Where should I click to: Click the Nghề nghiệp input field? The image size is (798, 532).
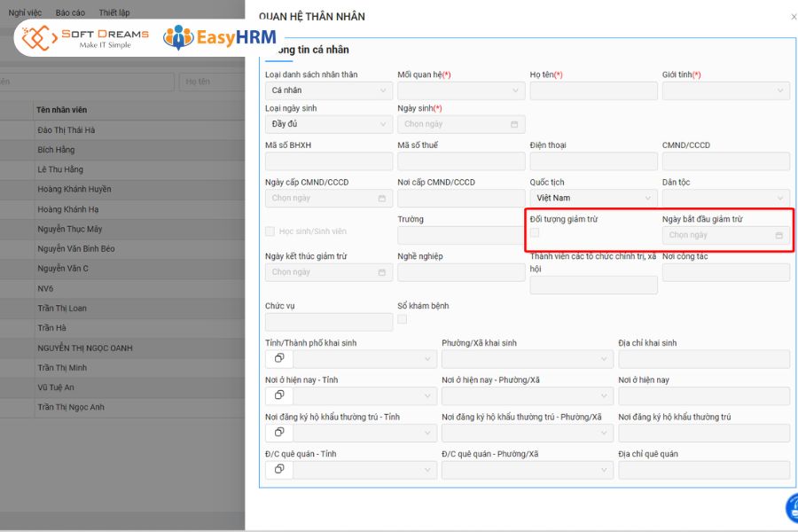(461, 272)
